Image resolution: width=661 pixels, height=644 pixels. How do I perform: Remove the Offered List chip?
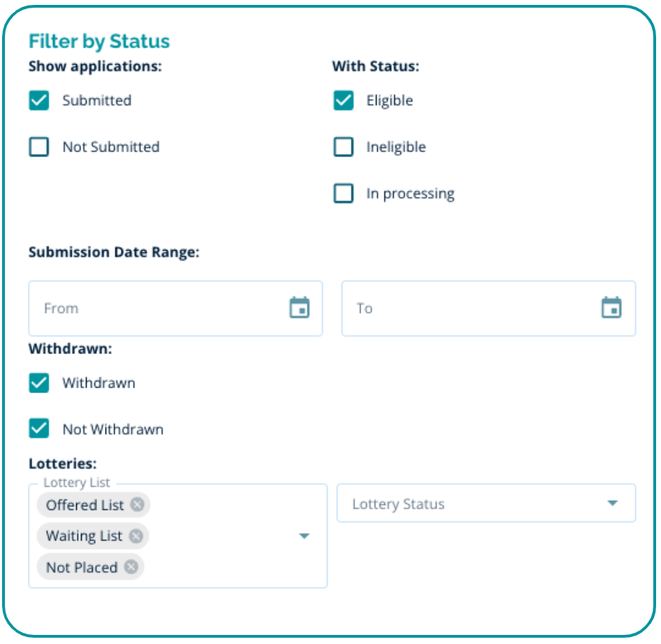(x=138, y=504)
